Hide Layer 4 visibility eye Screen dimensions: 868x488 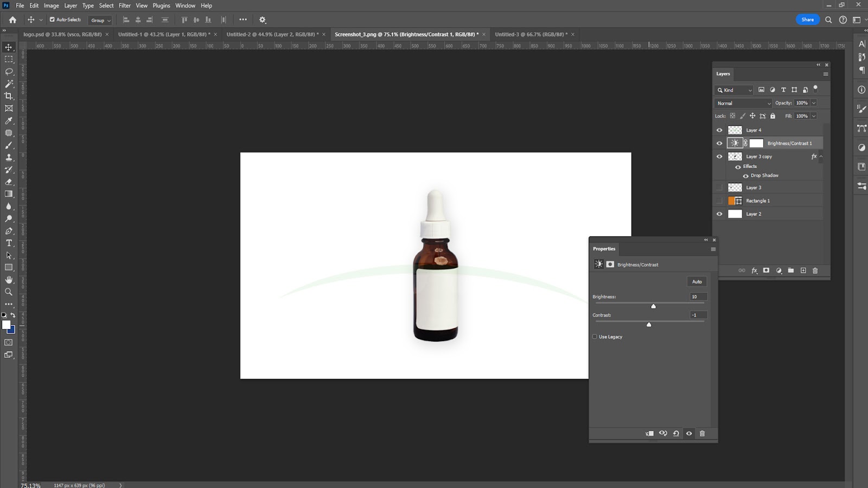click(x=719, y=130)
